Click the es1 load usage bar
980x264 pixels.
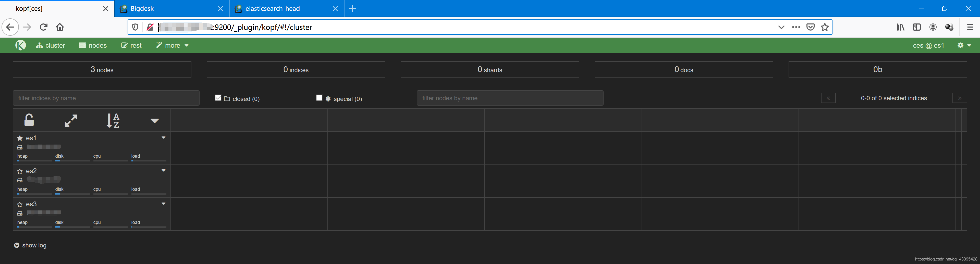pyautogui.click(x=149, y=160)
